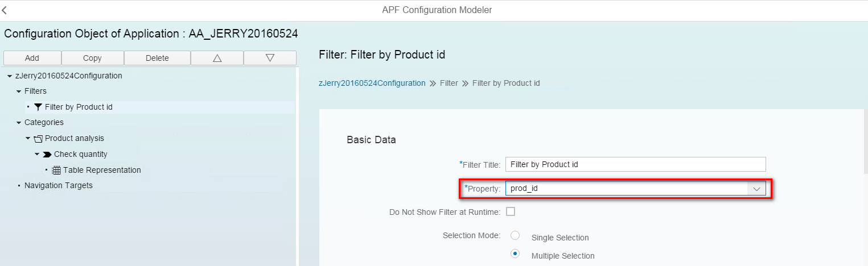This screenshot has height=266, width=868.
Task: Move node down with inverted triangle button
Action: click(x=270, y=58)
